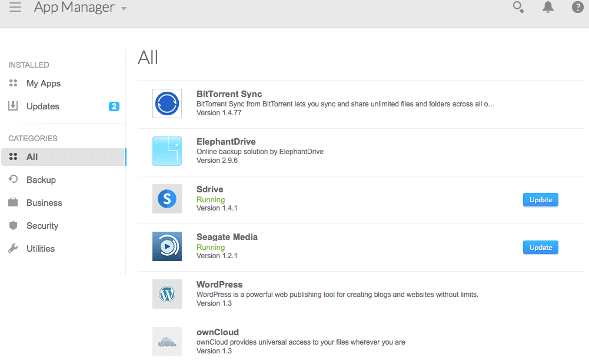Click the Updates count badge 2
Viewport: 589px width, 364px height.
point(114,106)
